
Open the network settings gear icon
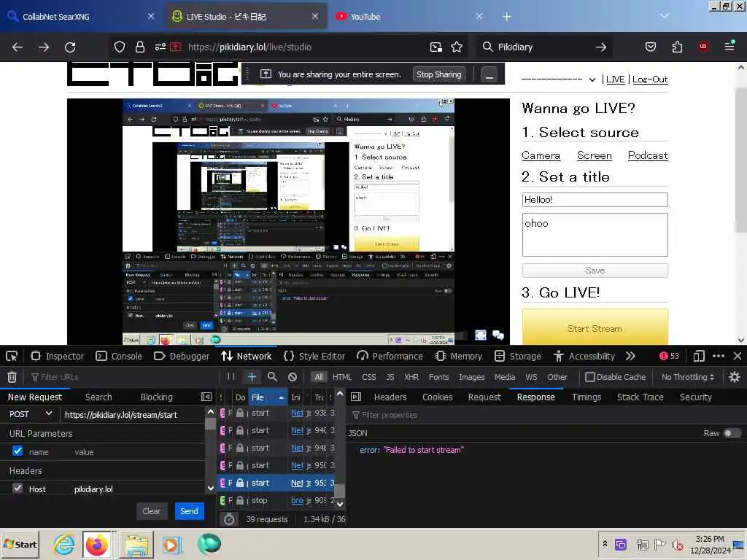tap(734, 377)
